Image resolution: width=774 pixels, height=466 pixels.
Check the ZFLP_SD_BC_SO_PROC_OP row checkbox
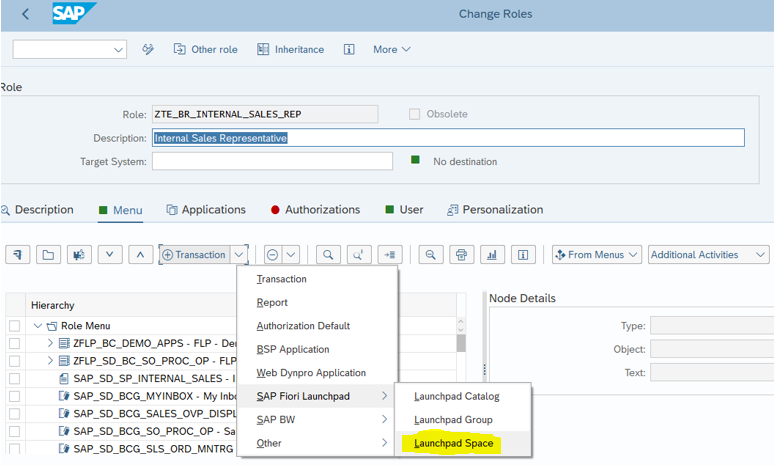click(14, 361)
